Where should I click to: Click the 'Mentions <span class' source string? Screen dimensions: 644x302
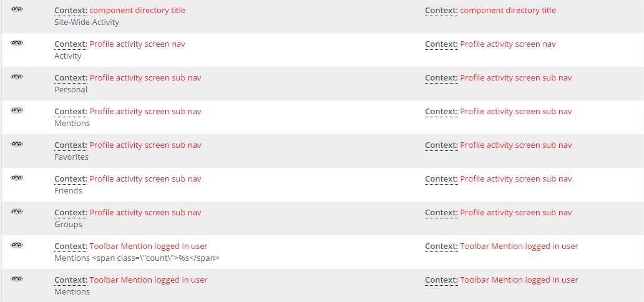(x=137, y=258)
